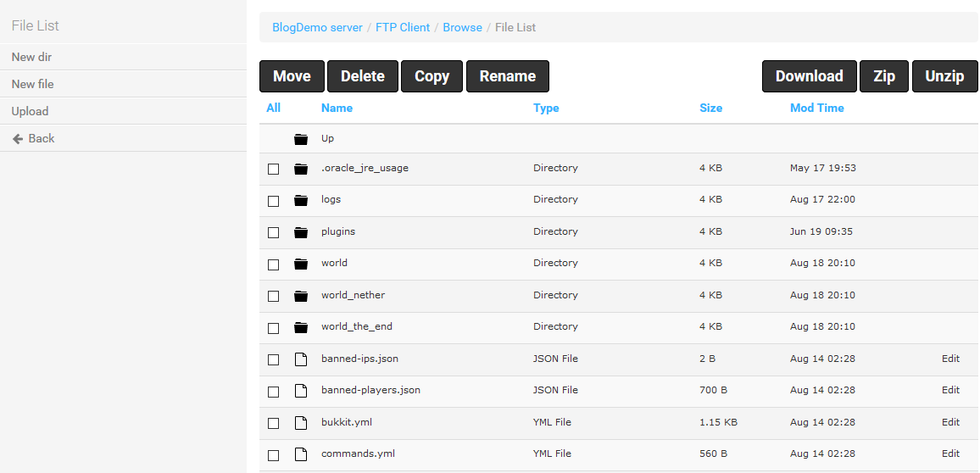Click the world_nether folder icon
The height and width of the screenshot is (473, 980).
[x=301, y=296]
